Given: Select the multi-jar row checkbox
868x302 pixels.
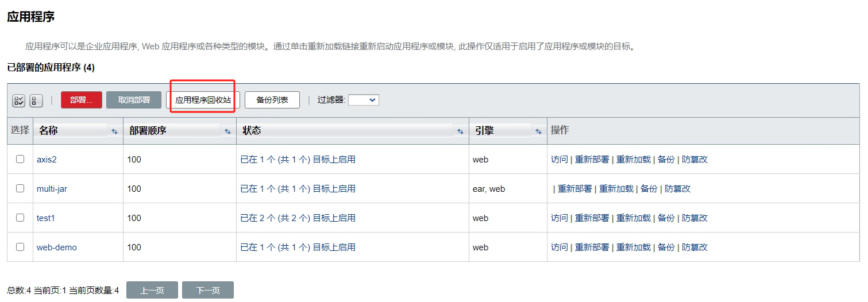Looking at the screenshot, I should (x=20, y=188).
